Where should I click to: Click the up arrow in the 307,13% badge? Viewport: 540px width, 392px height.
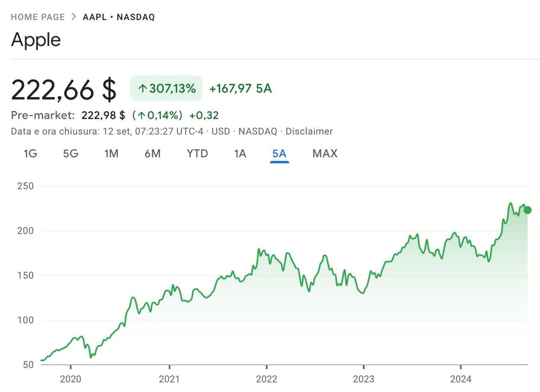(x=142, y=89)
